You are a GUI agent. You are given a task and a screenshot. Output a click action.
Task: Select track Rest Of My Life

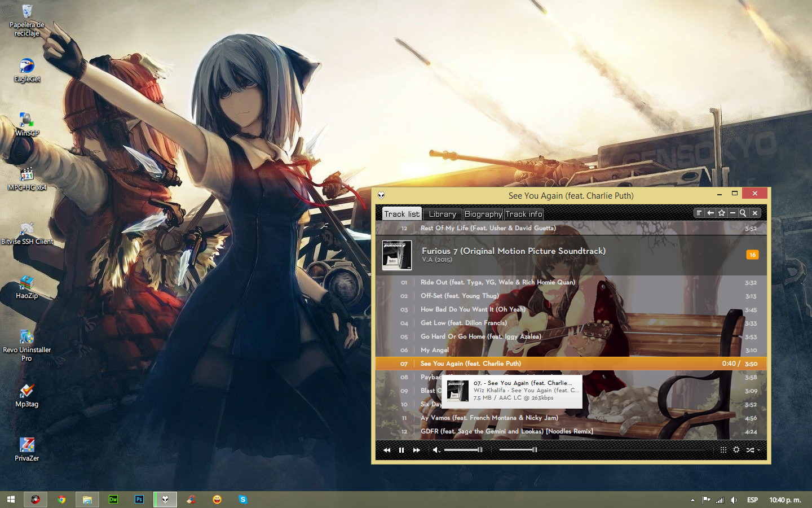coord(571,228)
